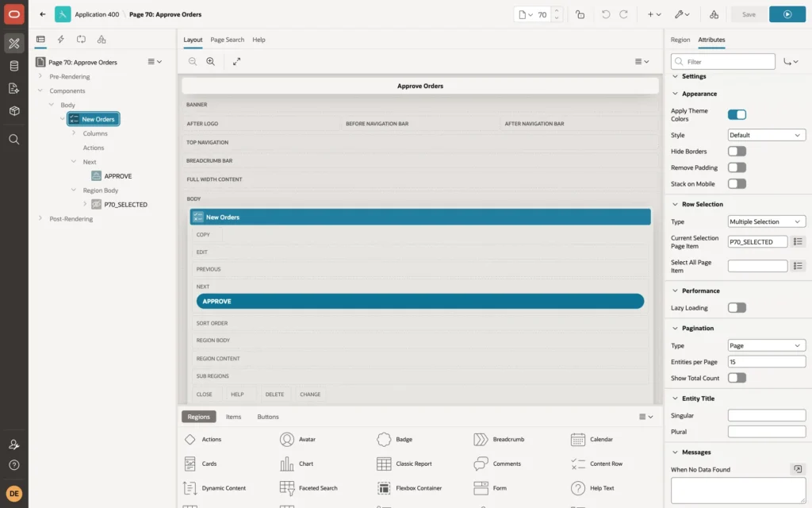
Task: Click the Save button
Action: tap(749, 14)
